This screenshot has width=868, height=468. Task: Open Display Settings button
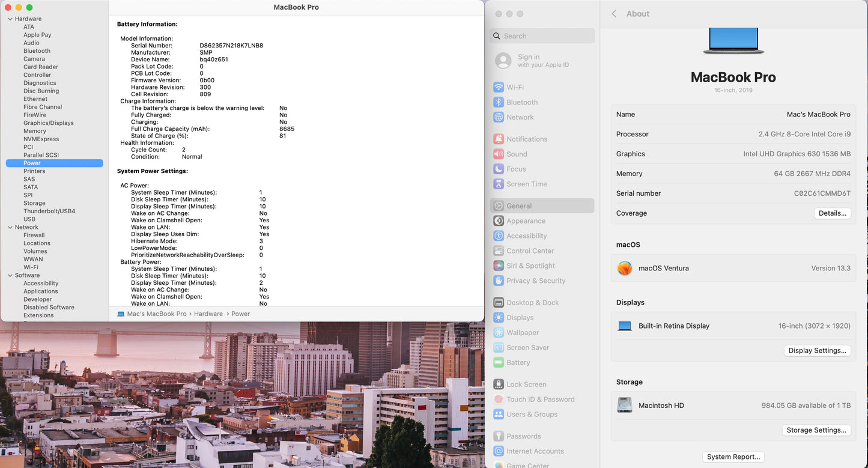pos(817,350)
